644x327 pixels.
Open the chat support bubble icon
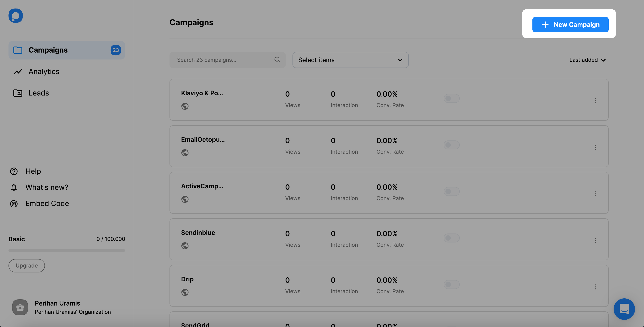[x=624, y=309]
